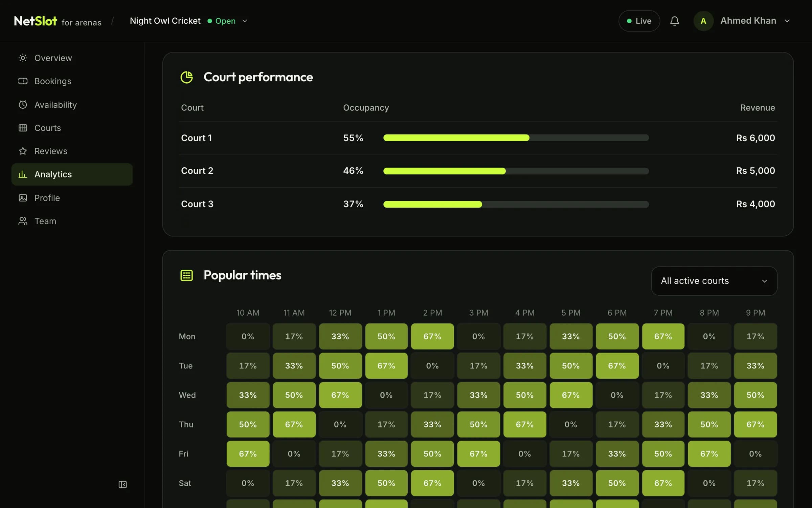This screenshot has width=812, height=508.
Task: Click the Live status button
Action: tap(639, 21)
